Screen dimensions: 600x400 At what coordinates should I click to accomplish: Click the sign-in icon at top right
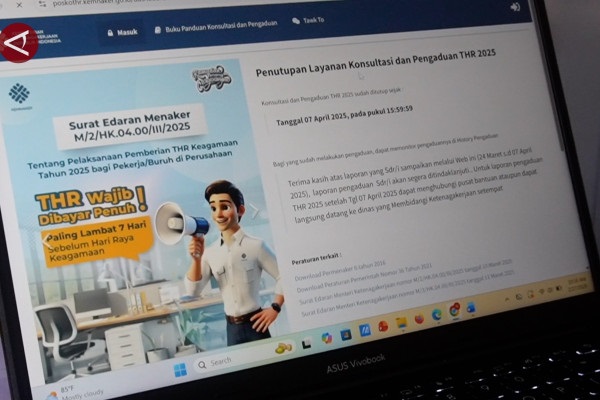click(x=515, y=6)
